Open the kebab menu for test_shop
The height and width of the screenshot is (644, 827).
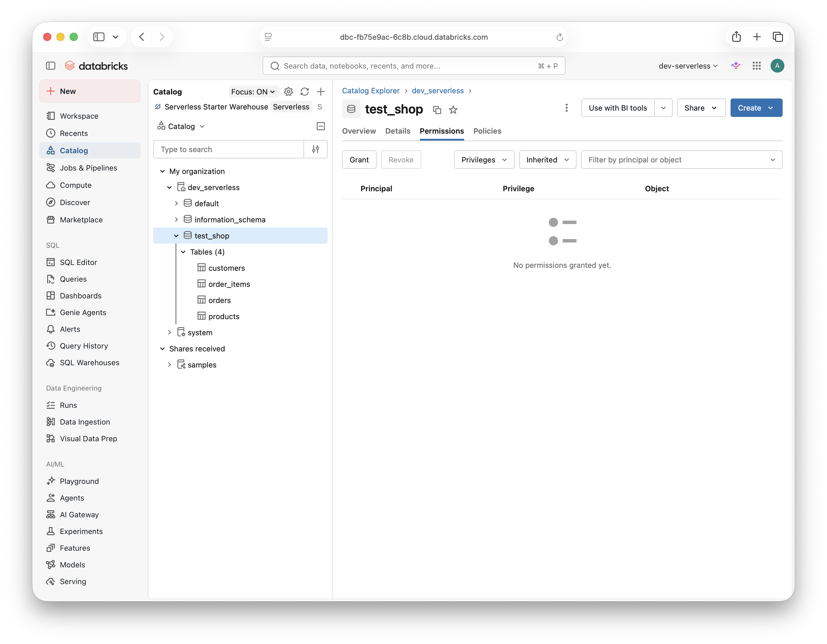pos(566,108)
